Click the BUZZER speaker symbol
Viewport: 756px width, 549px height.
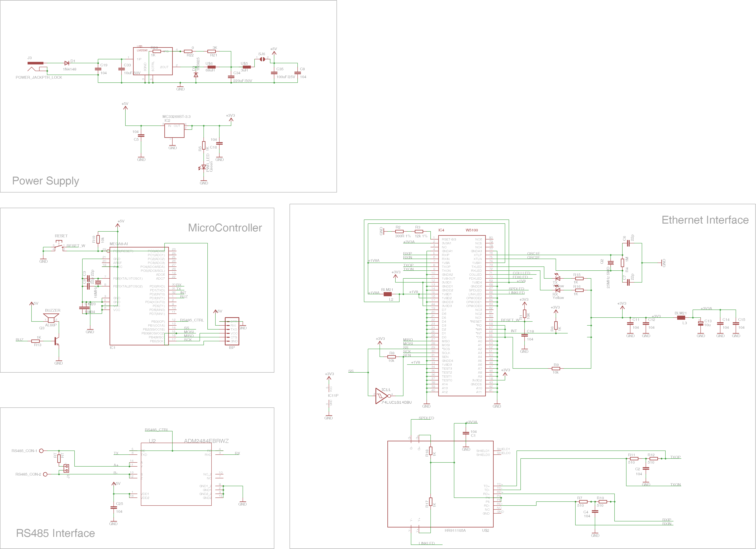tap(51, 318)
